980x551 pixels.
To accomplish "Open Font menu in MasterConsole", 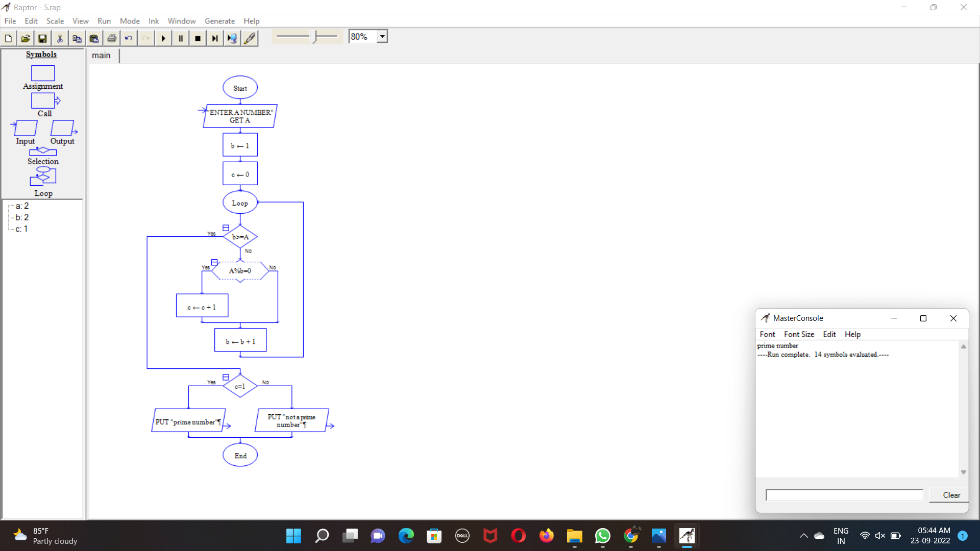I will click(x=767, y=334).
